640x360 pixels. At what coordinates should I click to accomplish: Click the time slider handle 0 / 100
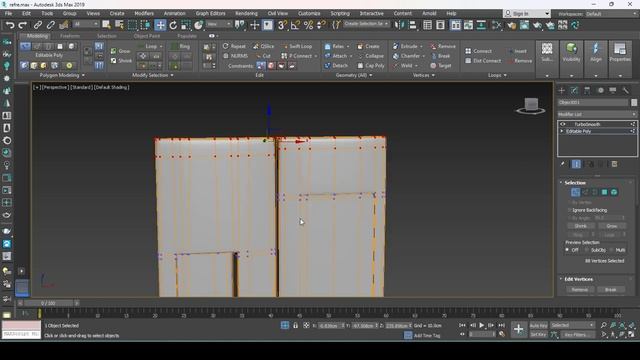coord(48,303)
